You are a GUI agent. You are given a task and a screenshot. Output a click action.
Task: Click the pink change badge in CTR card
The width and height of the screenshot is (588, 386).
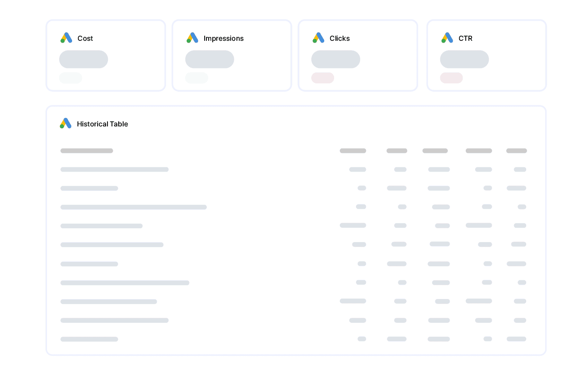[451, 78]
